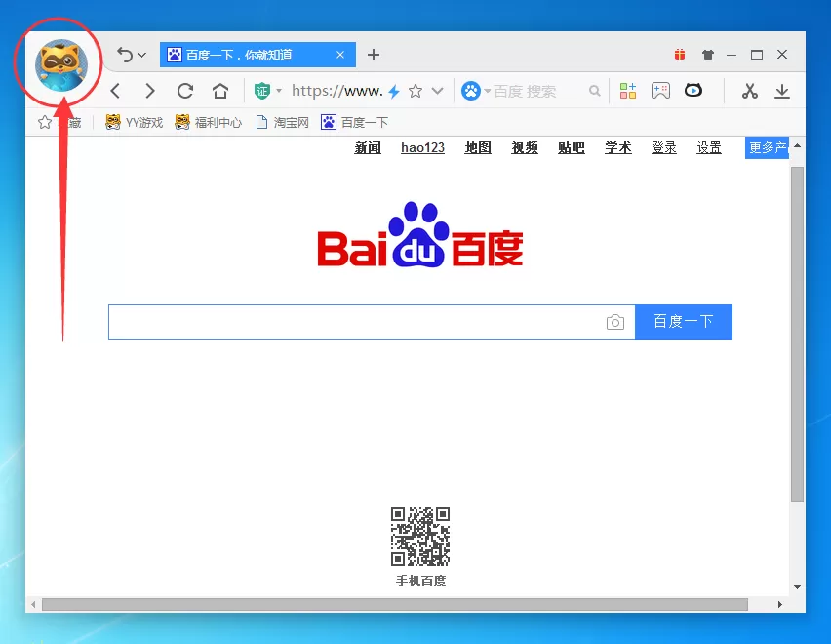Open the 地图 link

(x=478, y=148)
